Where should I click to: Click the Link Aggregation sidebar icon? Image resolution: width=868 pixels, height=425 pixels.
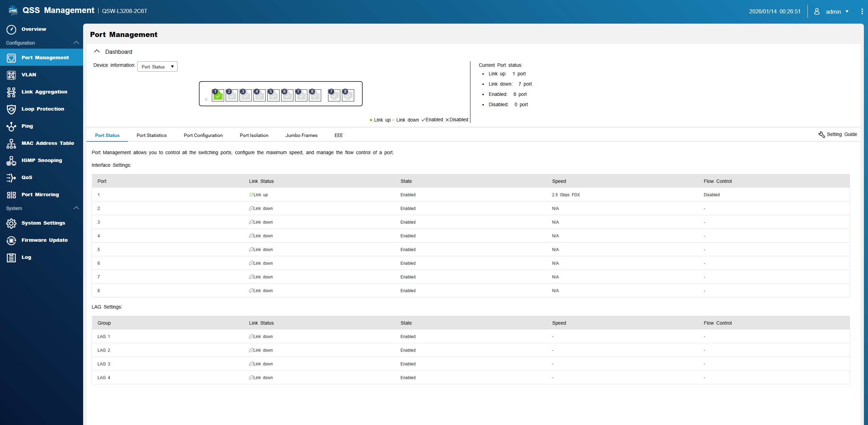pos(11,92)
